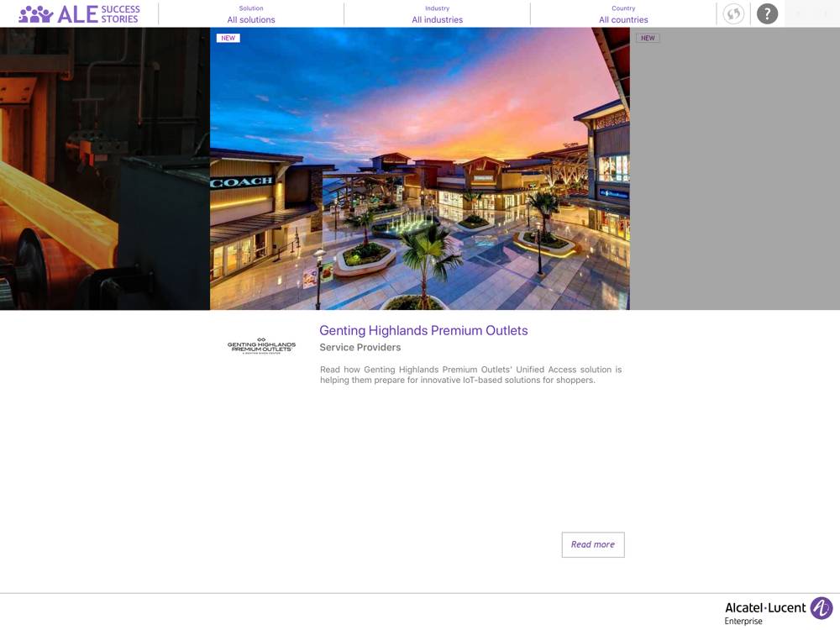The image size is (840, 630).
Task: Click the previous arrow in top bar
Action: click(798, 14)
